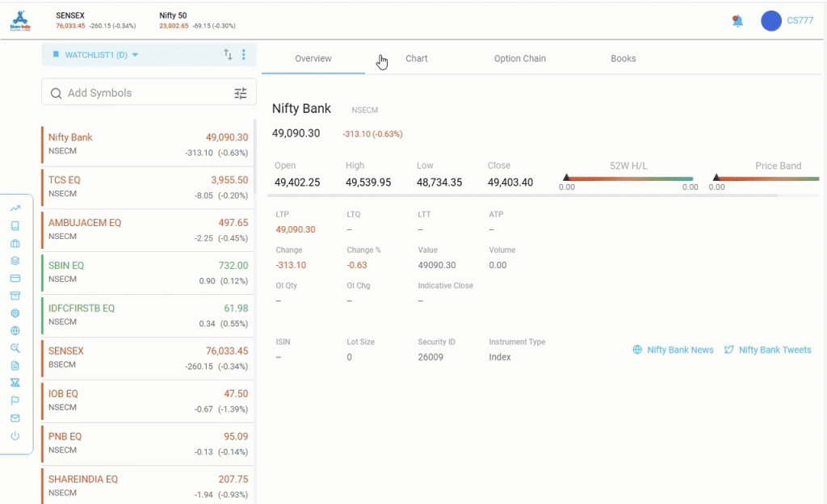Viewport: 827px width, 504px height.
Task: Click the Open value 49,402.25
Action: [297, 183]
